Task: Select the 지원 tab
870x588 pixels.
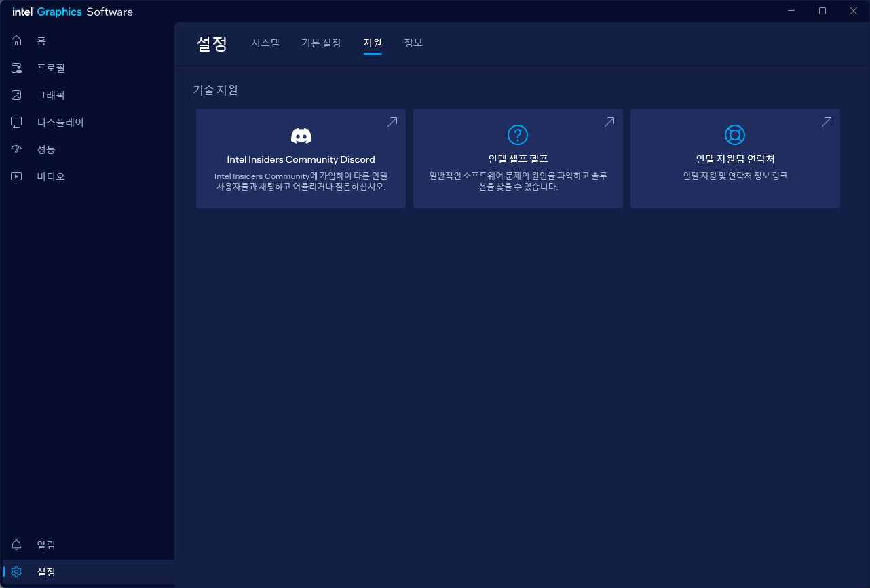Action: click(373, 43)
